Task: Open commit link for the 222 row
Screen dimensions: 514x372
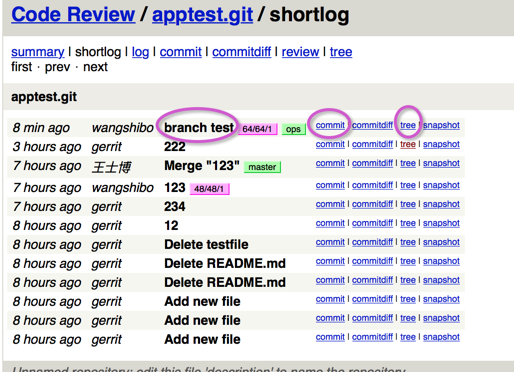Action: click(x=330, y=144)
